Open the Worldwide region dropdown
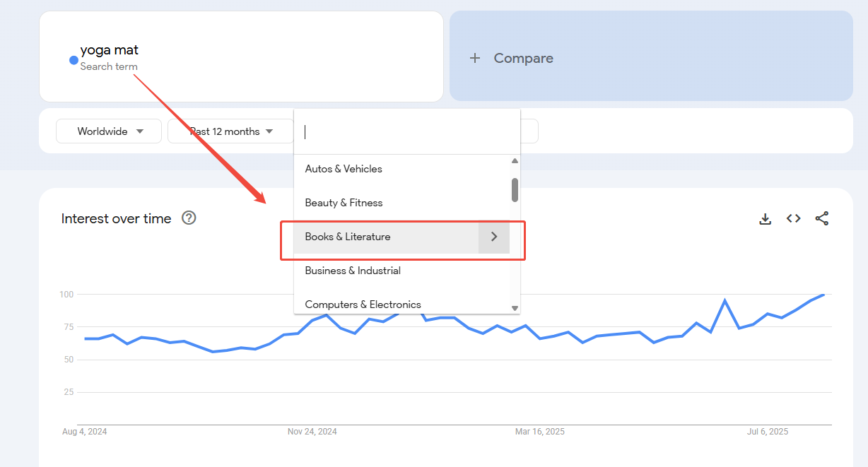The width and height of the screenshot is (868, 467). coord(109,131)
